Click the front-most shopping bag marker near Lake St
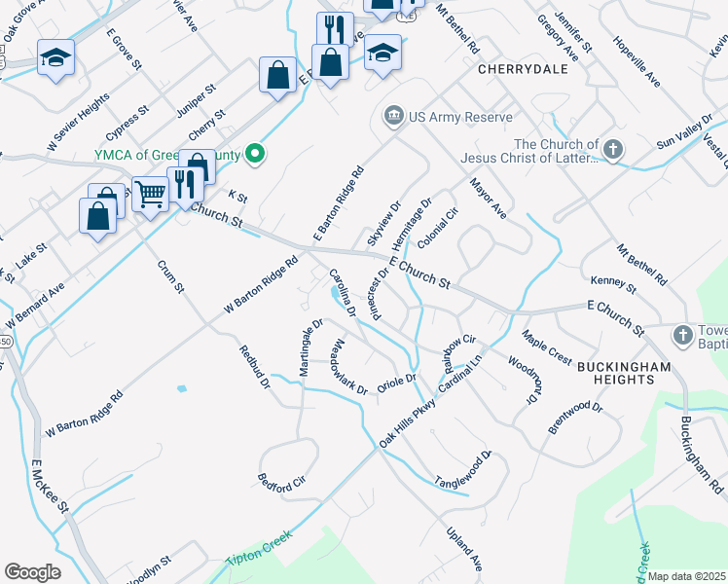This screenshot has width=728, height=584. tap(97, 217)
